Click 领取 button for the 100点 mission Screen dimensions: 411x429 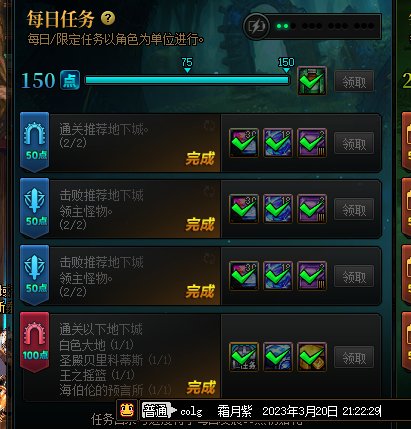coord(354,358)
